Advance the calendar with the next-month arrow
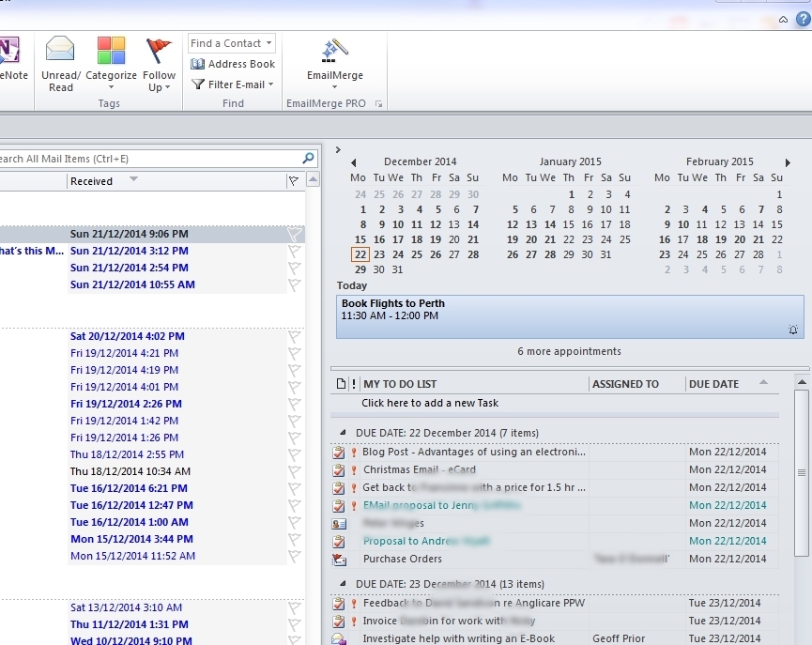The width and height of the screenshot is (812, 645). (x=788, y=161)
